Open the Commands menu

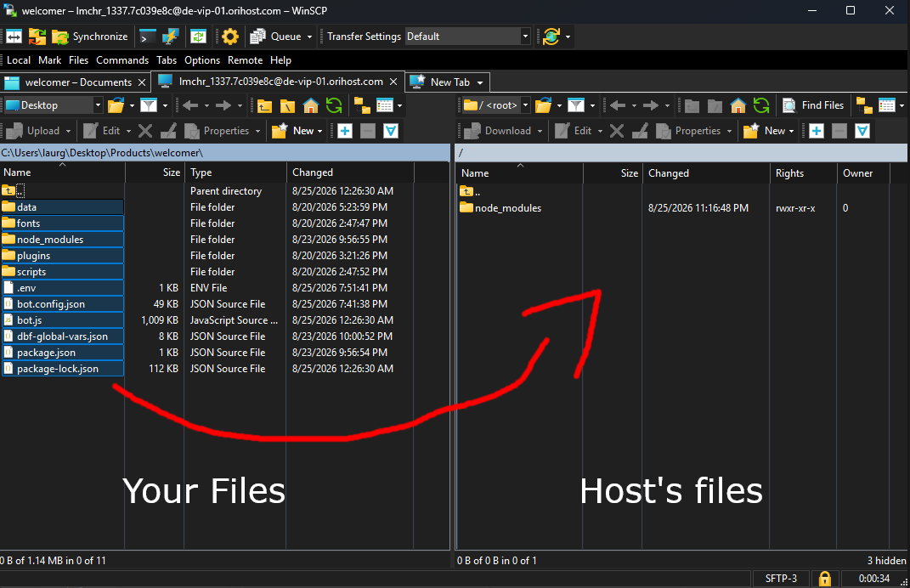122,60
